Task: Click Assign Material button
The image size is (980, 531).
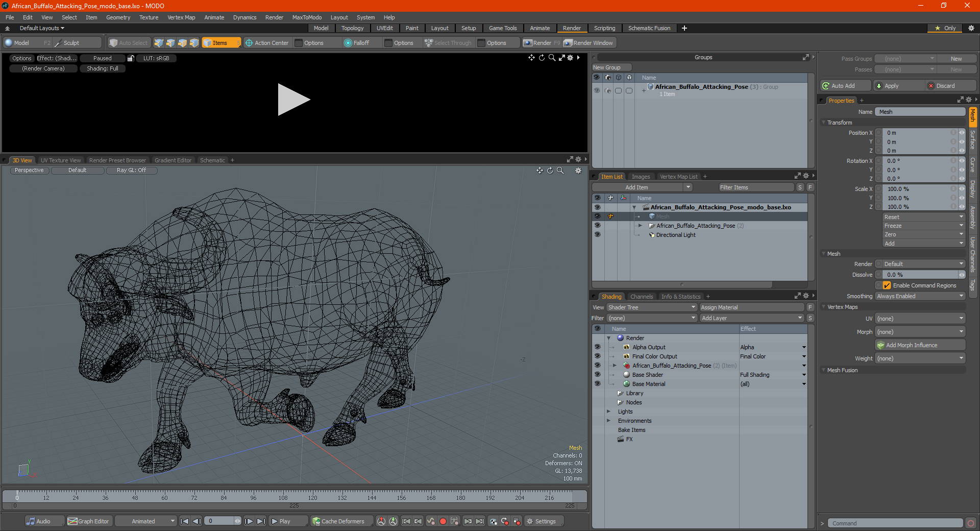Action: 752,307
